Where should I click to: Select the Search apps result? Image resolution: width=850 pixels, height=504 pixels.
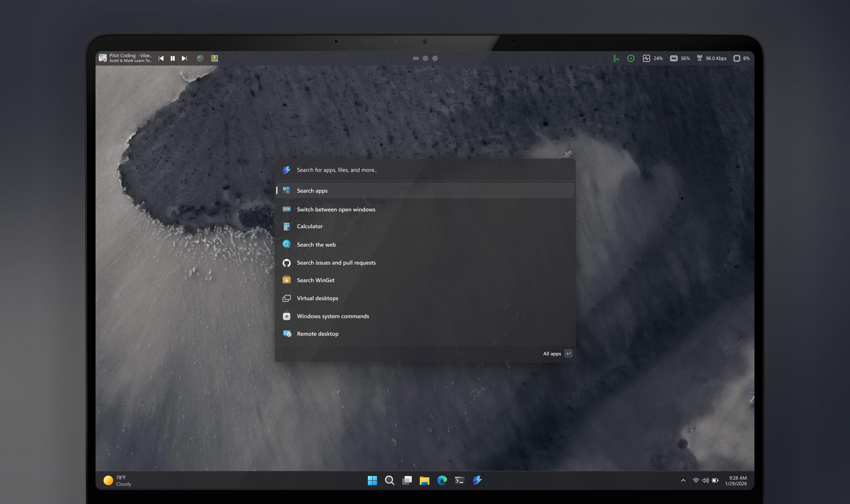311,191
